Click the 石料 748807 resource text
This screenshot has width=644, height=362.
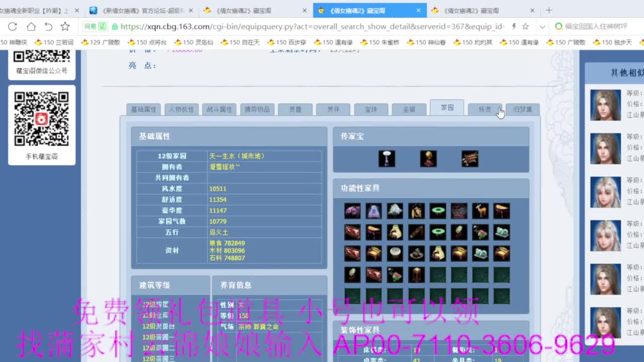click(227, 258)
